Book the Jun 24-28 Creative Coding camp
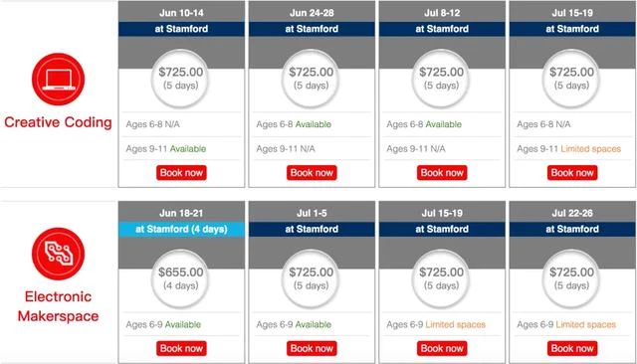Image resolution: width=637 pixels, height=364 pixels. [x=312, y=173]
